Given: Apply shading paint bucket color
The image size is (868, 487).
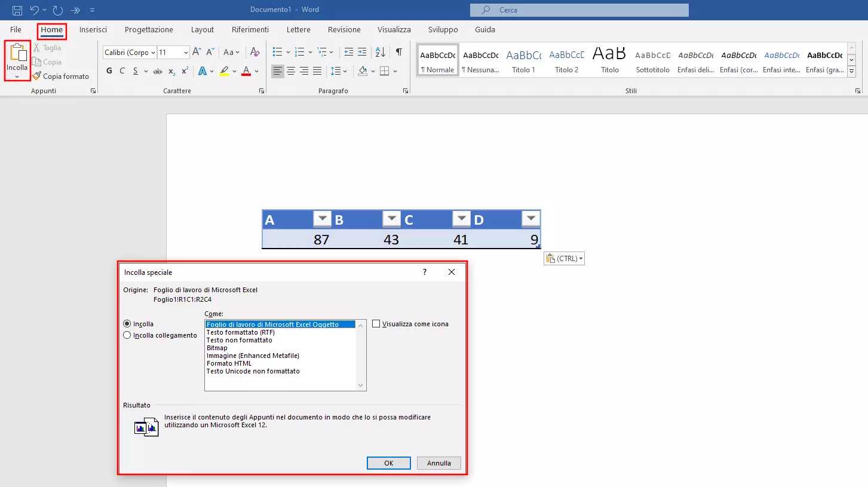Looking at the screenshot, I should tap(363, 71).
